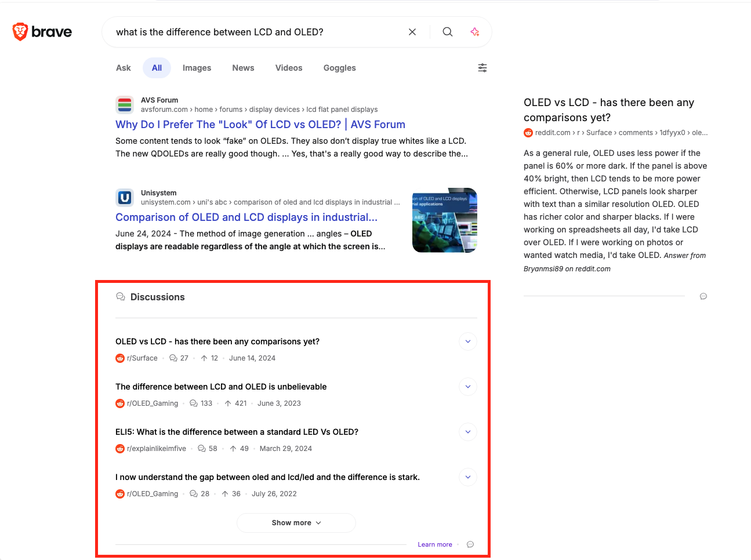
Task: Click Reddit icon beside r/OLED_Gaming June 3, 2023
Action: click(x=120, y=403)
